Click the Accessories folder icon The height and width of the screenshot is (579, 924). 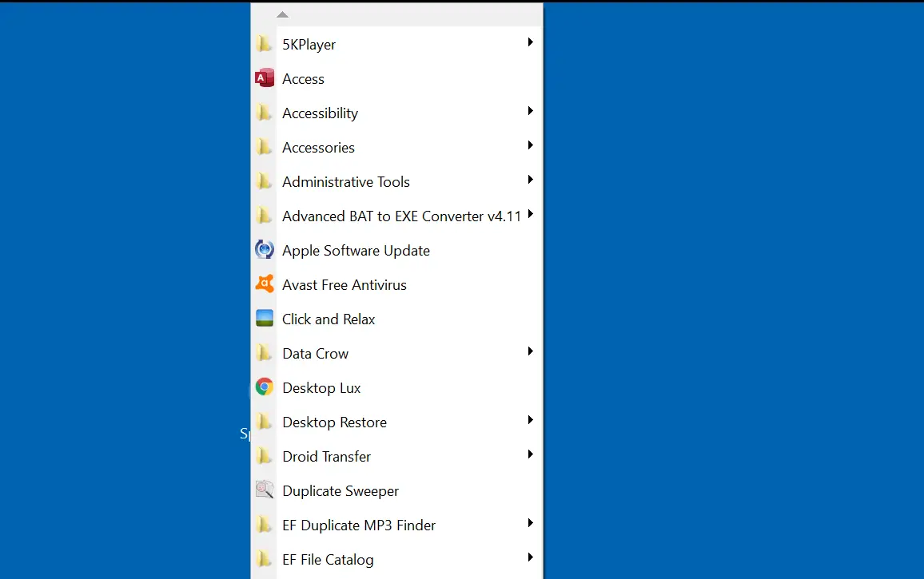coord(264,147)
